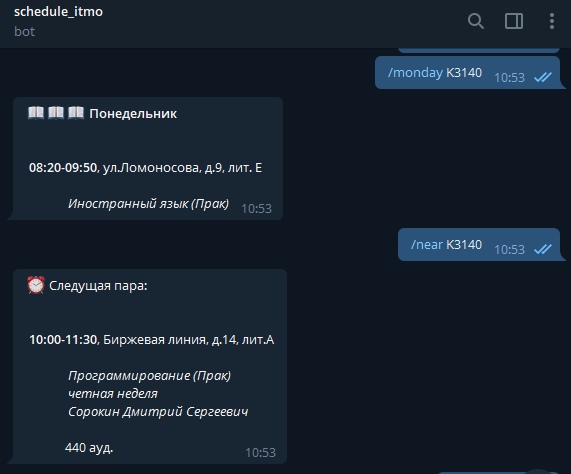Screen dimensions: 571x474
Task: Click the 10:00-11:30 time text
Action: pos(63,340)
